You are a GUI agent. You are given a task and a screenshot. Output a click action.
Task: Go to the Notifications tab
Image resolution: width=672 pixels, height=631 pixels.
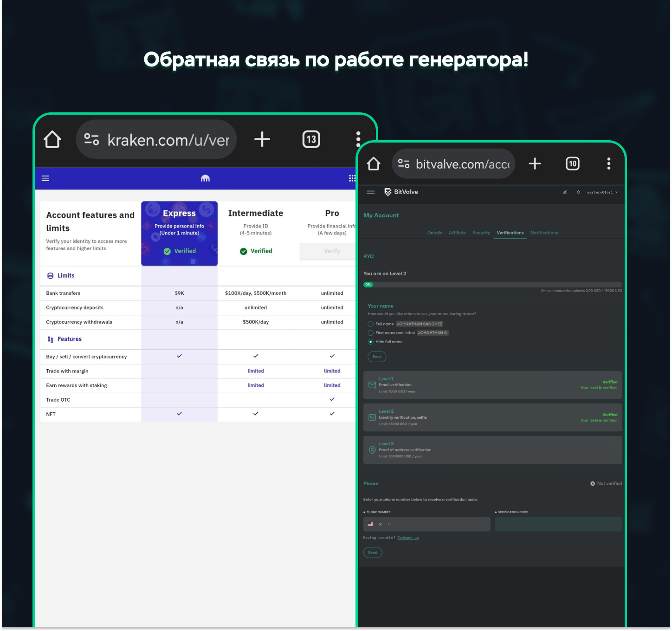pos(544,233)
